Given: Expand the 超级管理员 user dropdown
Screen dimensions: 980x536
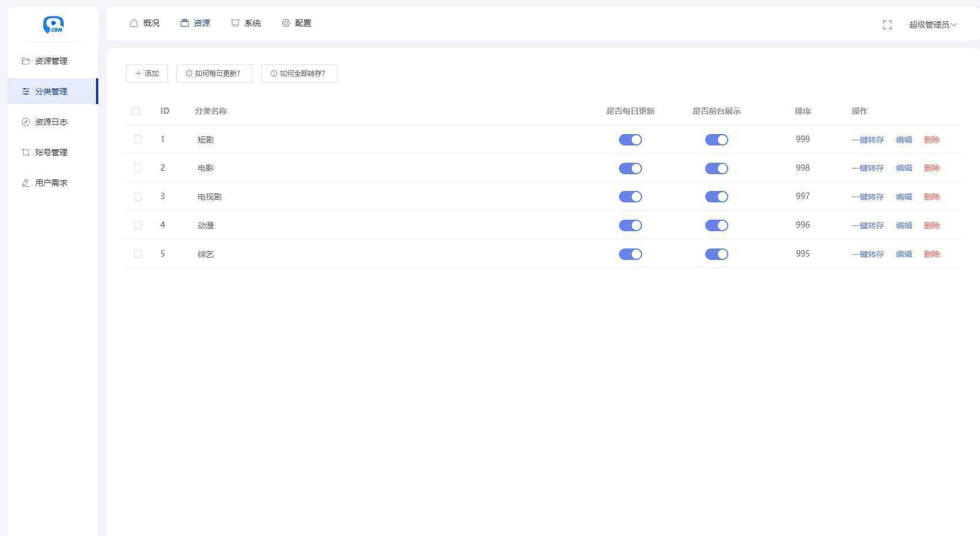Looking at the screenshot, I should click(932, 25).
